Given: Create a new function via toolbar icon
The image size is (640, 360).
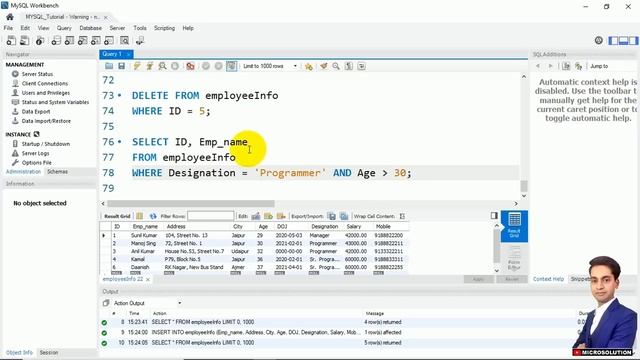Looking at the screenshot, I should (x=109, y=40).
